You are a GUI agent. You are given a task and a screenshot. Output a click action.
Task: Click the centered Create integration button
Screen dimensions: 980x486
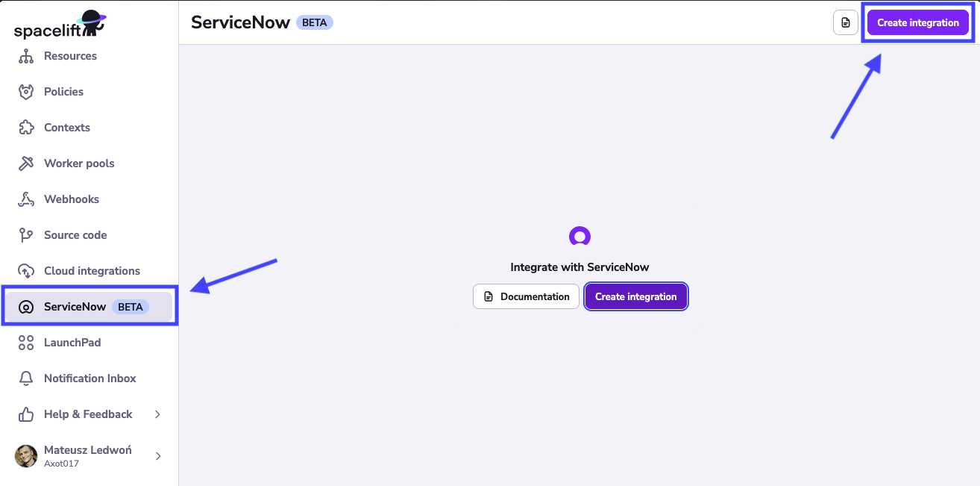(x=636, y=296)
